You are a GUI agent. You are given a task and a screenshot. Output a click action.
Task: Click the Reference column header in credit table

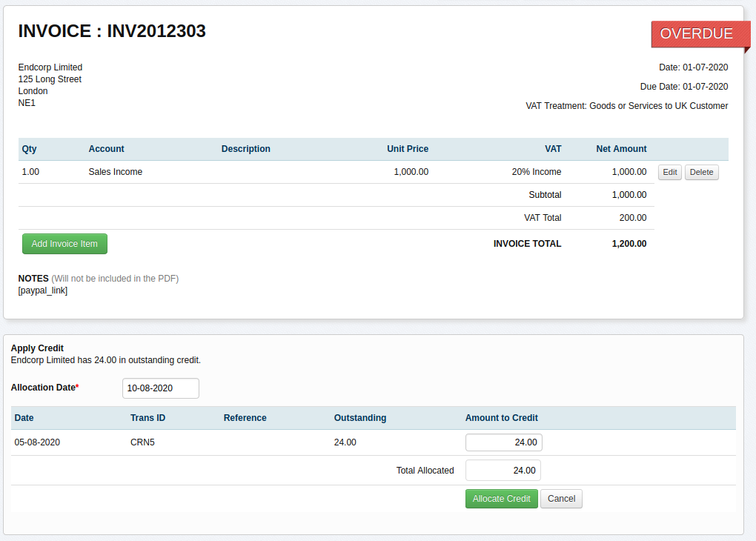245,418
